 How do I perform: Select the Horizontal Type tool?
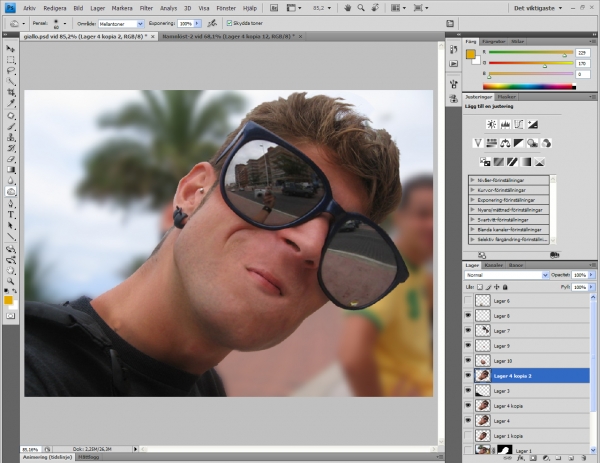point(11,215)
